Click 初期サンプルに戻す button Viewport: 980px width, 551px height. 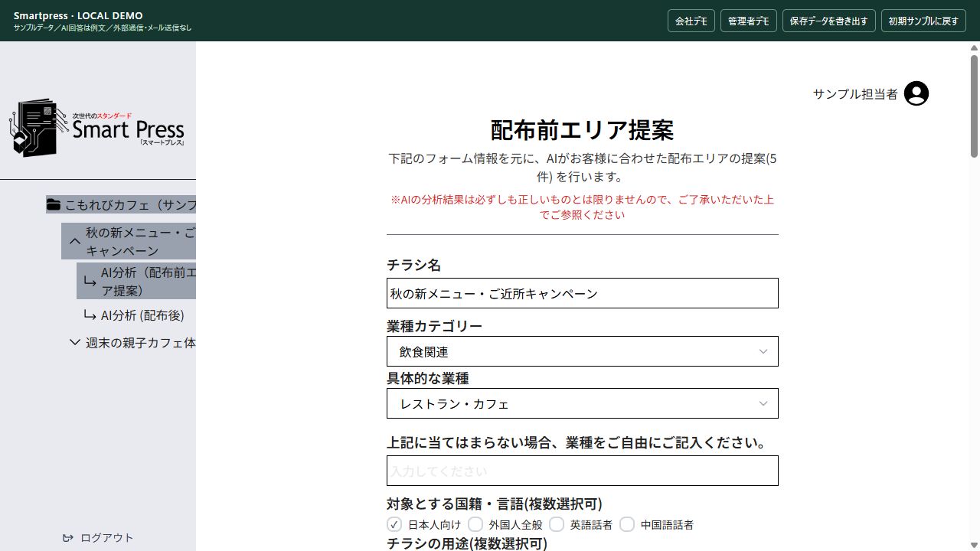click(923, 21)
